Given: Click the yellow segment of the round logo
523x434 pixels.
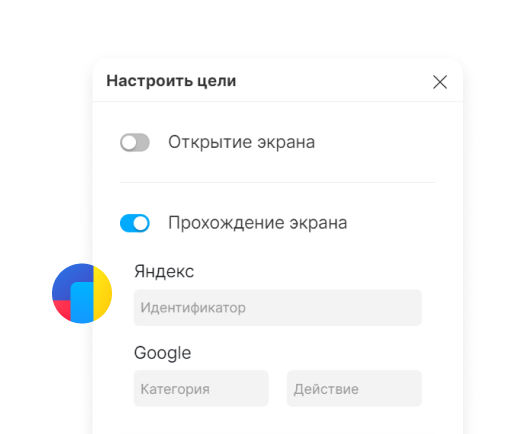Looking at the screenshot, I should [102, 294].
